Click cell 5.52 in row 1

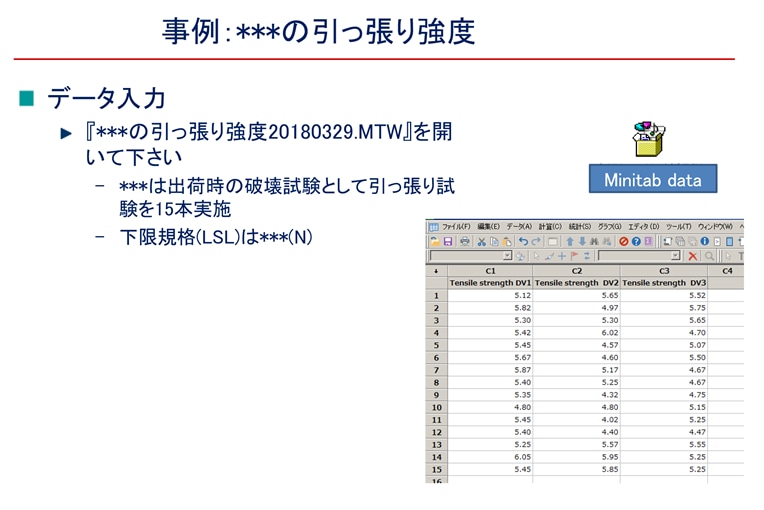(x=664, y=296)
